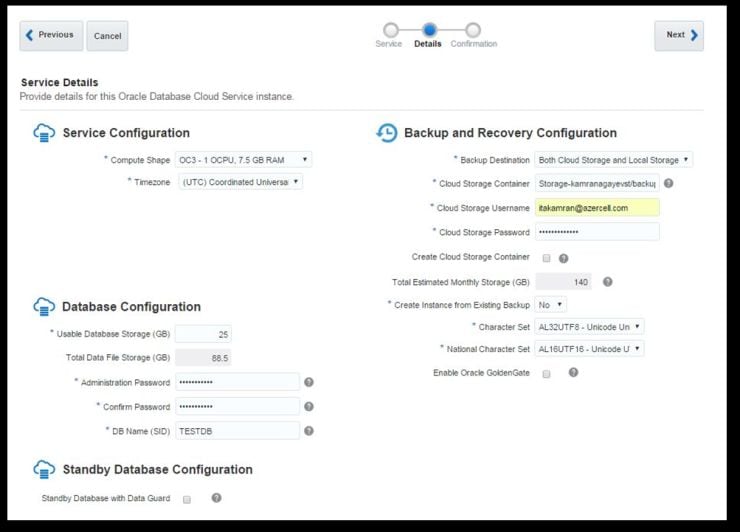Show help for Enable Oracle GoldenGate
This screenshot has height=532, width=740.
573,372
